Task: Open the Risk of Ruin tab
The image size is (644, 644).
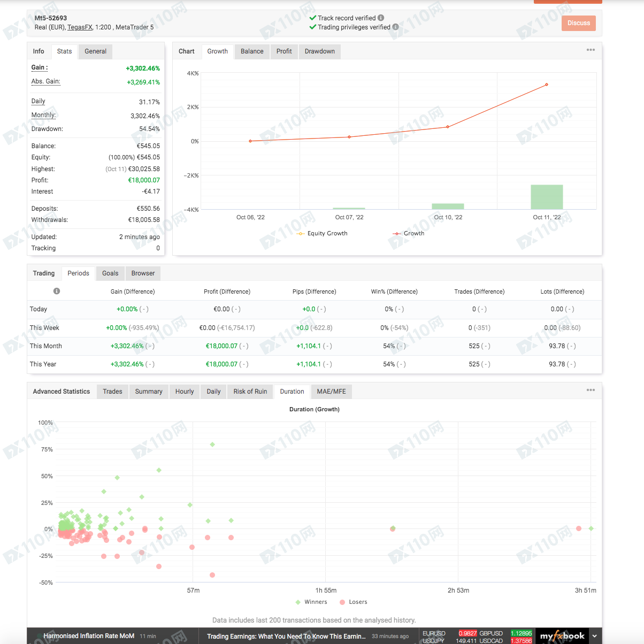Action: tap(250, 392)
